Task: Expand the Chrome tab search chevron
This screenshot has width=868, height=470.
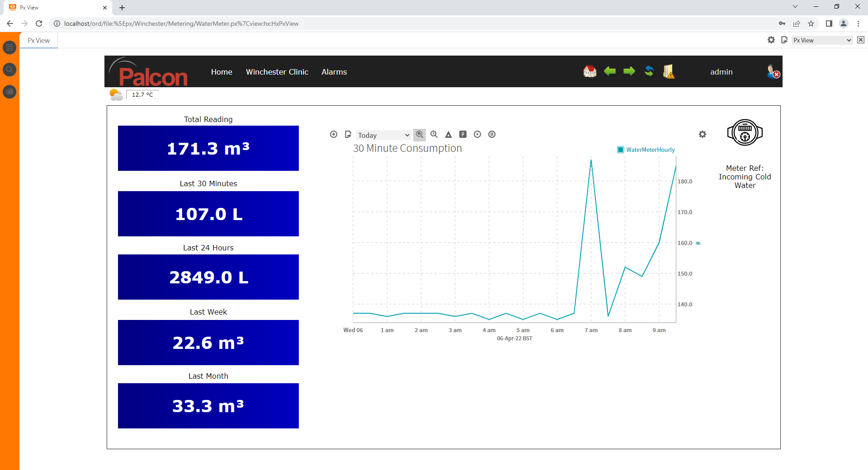Action: (795, 7)
